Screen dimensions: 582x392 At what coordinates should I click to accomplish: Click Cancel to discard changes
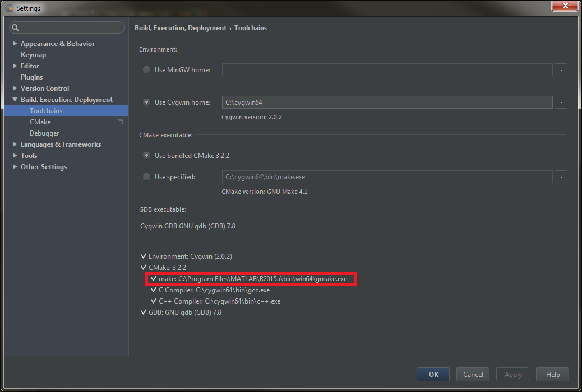[x=473, y=375]
